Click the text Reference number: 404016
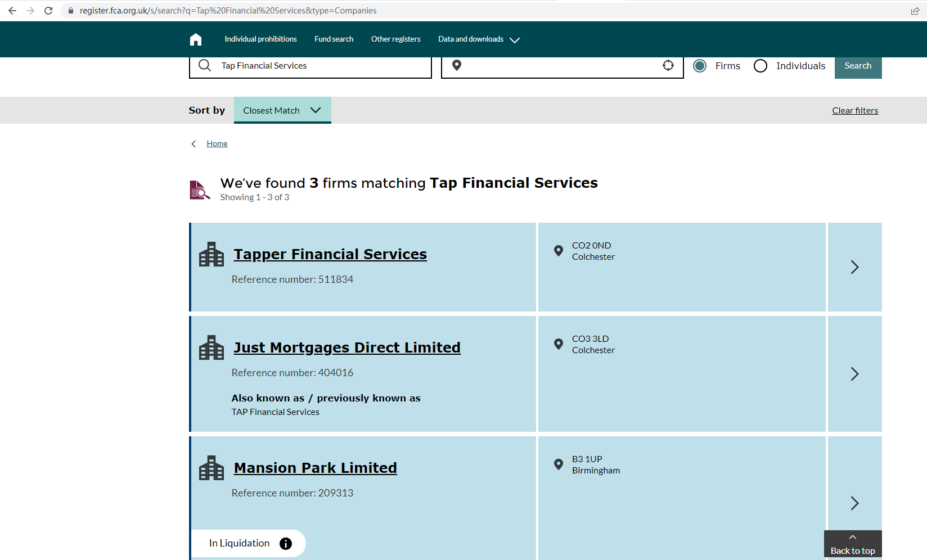The width and height of the screenshot is (927, 560). [292, 373]
